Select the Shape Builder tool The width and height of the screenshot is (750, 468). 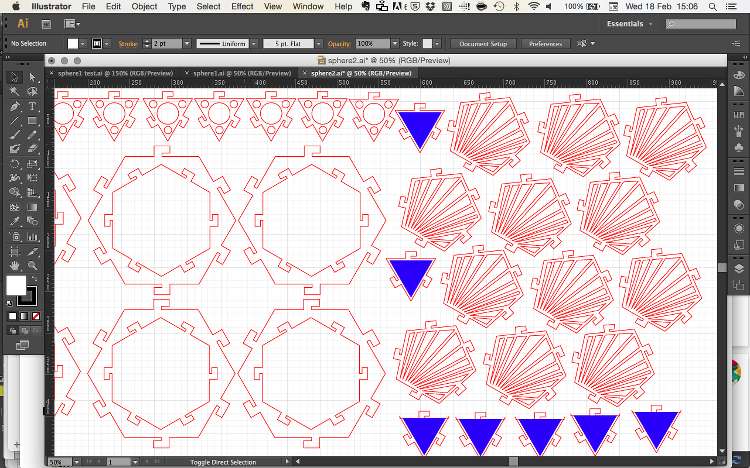click(14, 193)
